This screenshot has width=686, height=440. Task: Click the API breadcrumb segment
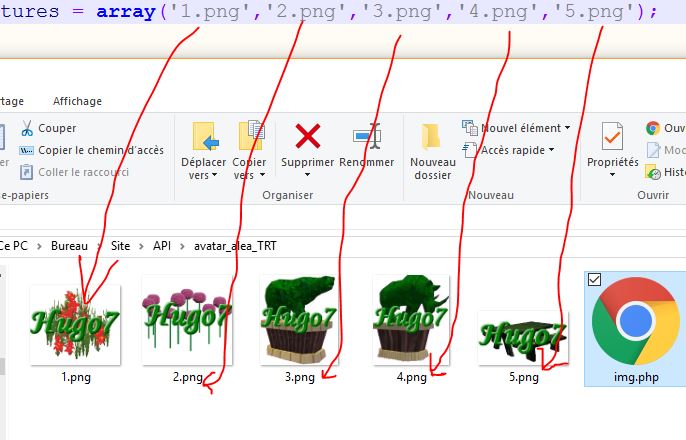pos(161,245)
